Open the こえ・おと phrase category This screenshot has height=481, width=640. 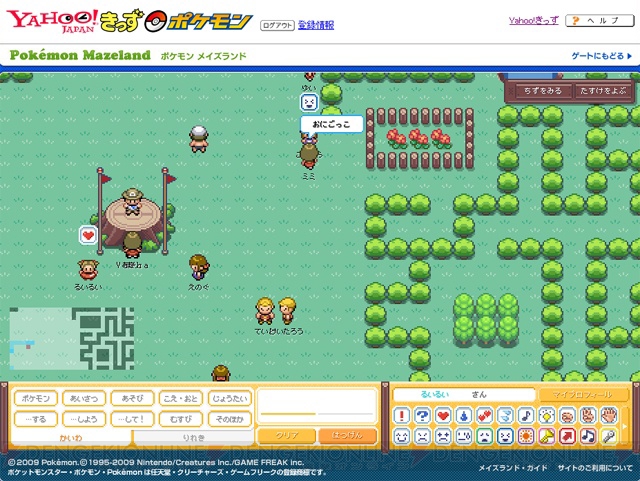(181, 398)
